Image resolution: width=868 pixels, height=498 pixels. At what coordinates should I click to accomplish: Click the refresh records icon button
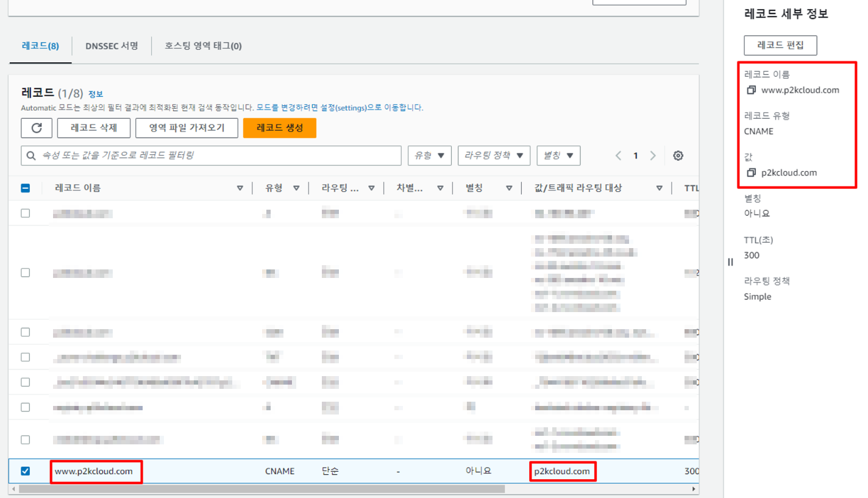tap(36, 128)
